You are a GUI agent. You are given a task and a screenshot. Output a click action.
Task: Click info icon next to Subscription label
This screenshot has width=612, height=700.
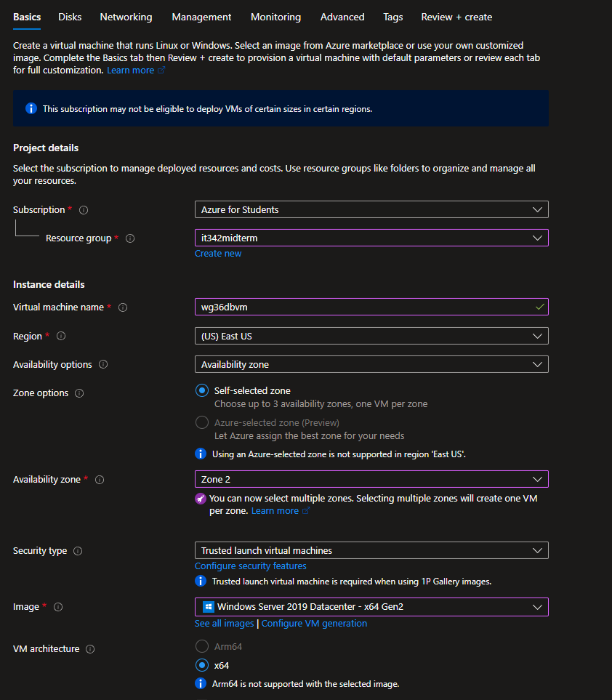click(84, 210)
